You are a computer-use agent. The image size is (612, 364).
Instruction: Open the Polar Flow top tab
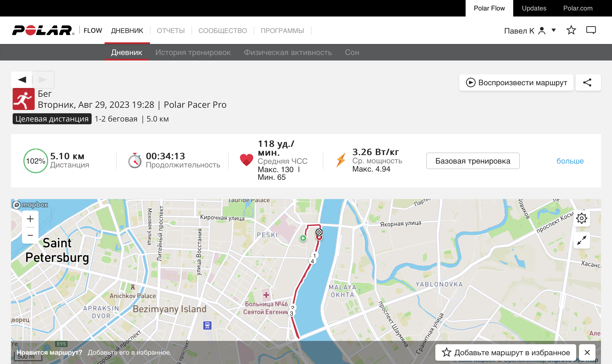tap(489, 8)
